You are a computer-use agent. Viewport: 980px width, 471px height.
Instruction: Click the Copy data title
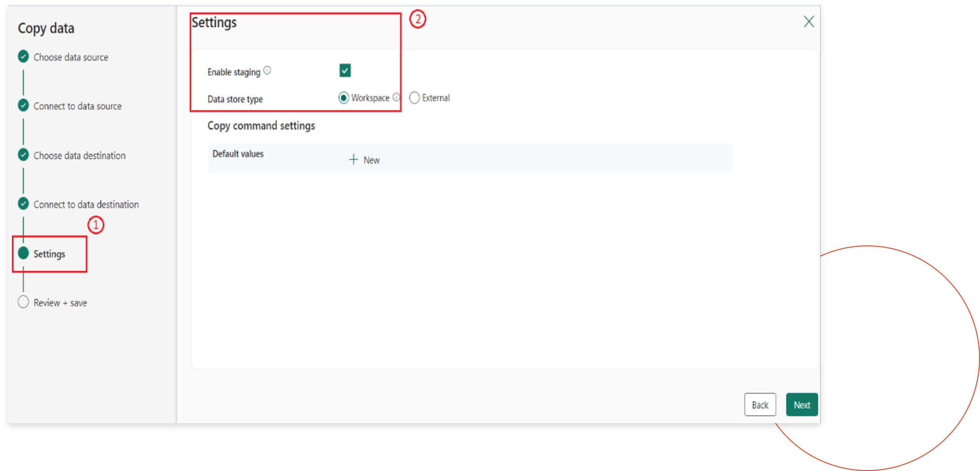pos(46,28)
